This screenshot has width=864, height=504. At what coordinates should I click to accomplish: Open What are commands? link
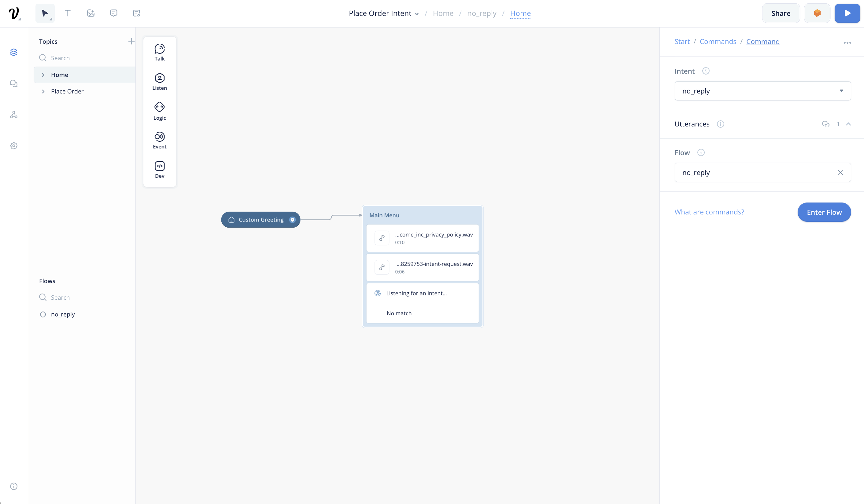[x=709, y=212]
